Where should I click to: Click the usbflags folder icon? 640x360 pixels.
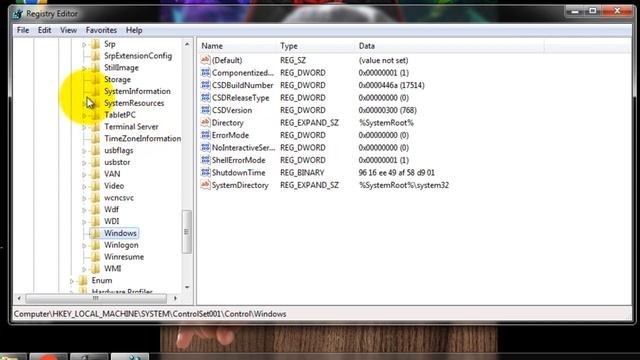[x=95, y=150]
